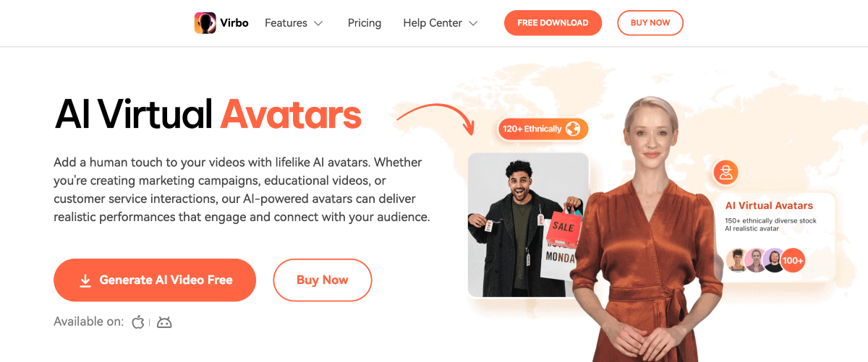Screen dimensions: 868x362
Task: Click the outlined Buy Now hero button
Action: [x=323, y=280]
